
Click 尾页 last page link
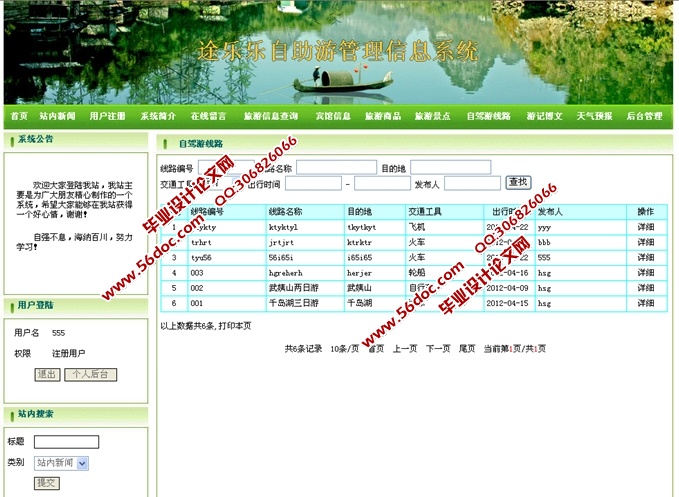click(x=467, y=349)
